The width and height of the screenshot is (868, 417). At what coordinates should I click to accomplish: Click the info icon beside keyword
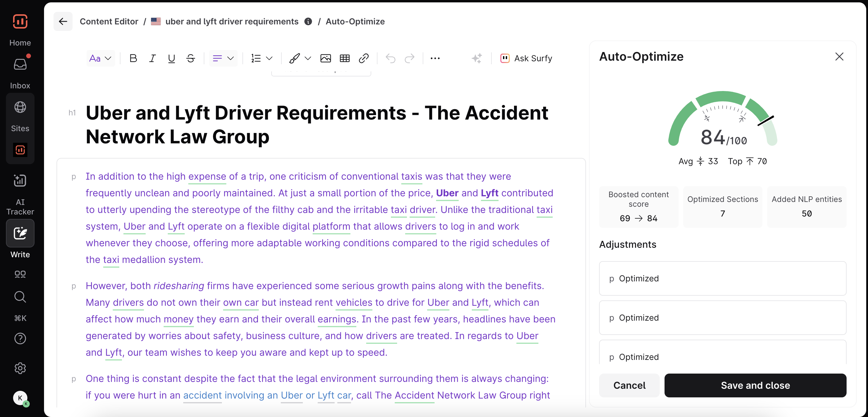coord(308,21)
